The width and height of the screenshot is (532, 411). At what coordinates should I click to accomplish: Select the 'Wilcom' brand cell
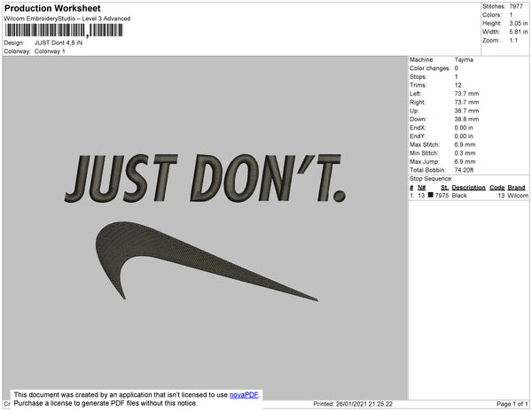pyautogui.click(x=518, y=196)
